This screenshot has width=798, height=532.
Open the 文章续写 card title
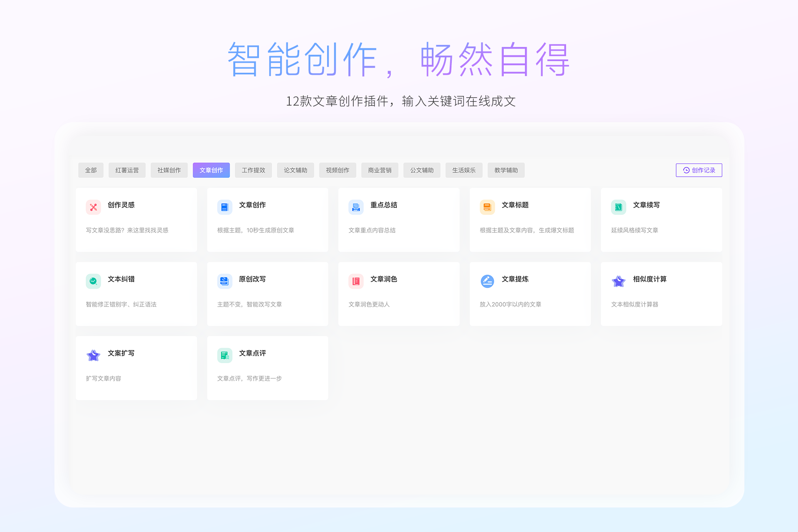click(646, 205)
